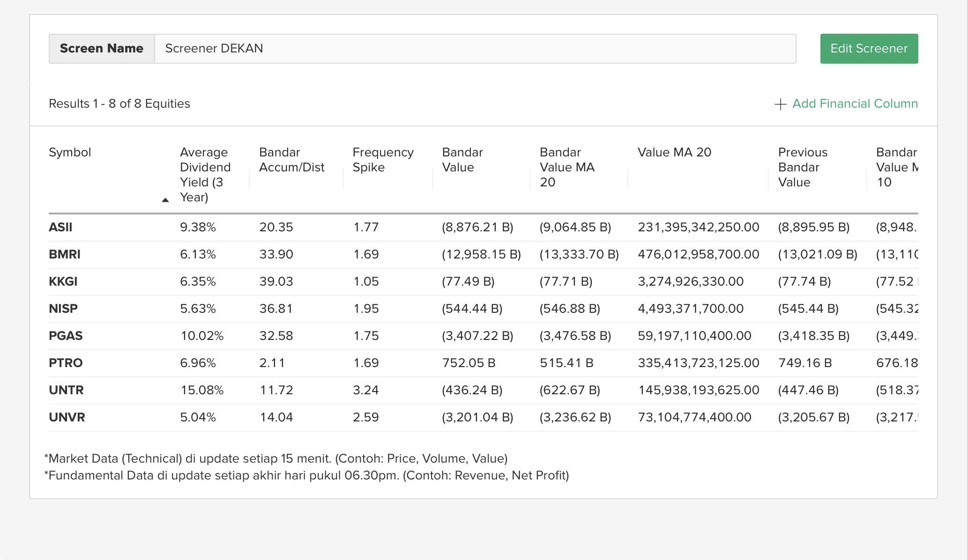Click the plus icon beside Add Financial Column
The height and width of the screenshot is (560, 968).
pos(780,104)
